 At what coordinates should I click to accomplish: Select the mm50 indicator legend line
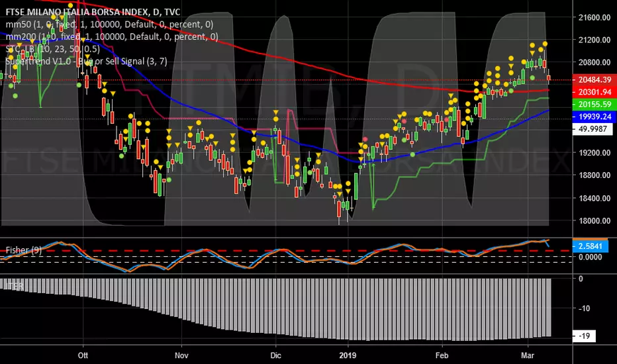(109, 24)
